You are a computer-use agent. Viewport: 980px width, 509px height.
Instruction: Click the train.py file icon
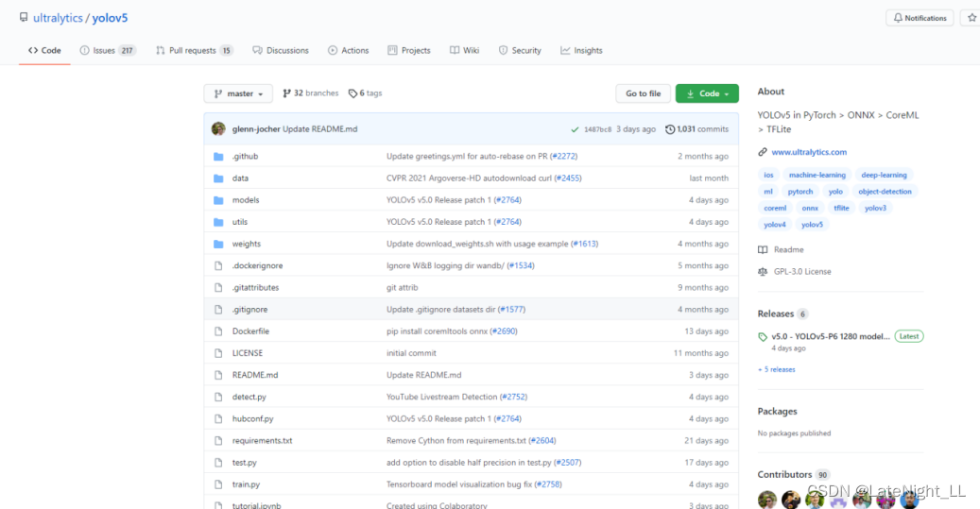pyautogui.click(x=218, y=484)
